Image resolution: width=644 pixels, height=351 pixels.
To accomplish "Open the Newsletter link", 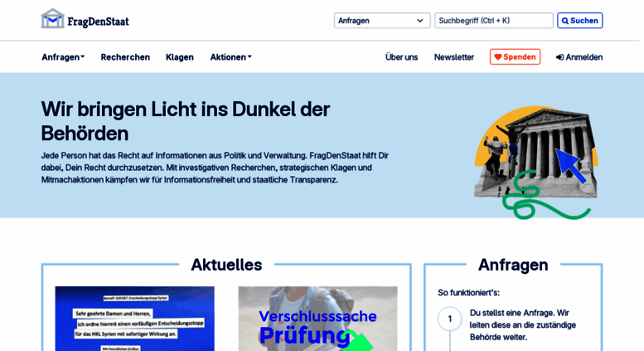I will (454, 57).
